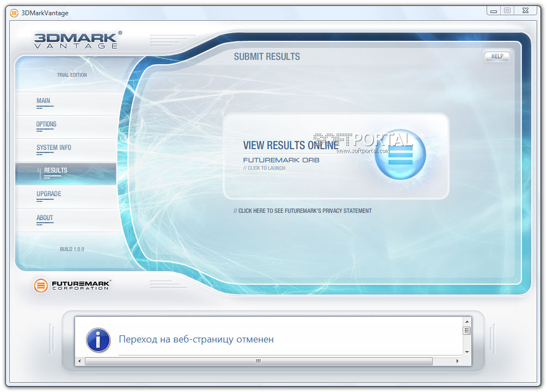Click the 3DMarkVantage title bar app icon
The height and width of the screenshot is (392, 547).
coord(14,13)
